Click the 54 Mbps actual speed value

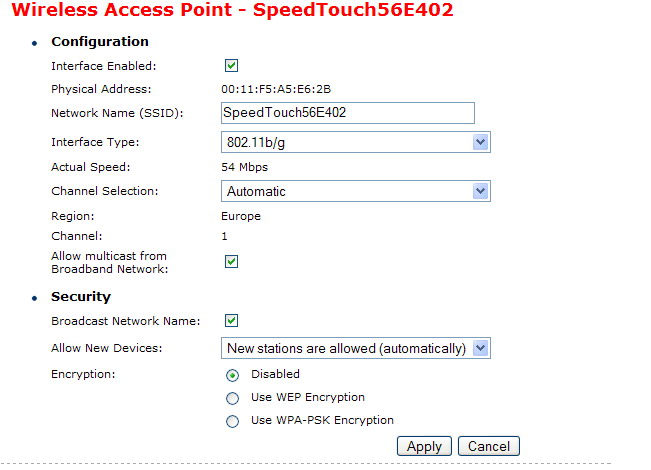(x=244, y=167)
